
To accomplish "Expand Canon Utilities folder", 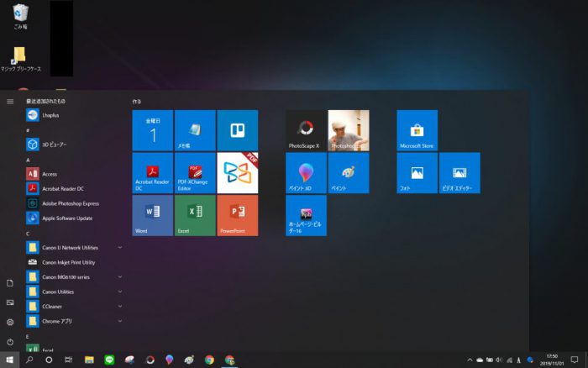I will (x=74, y=292).
